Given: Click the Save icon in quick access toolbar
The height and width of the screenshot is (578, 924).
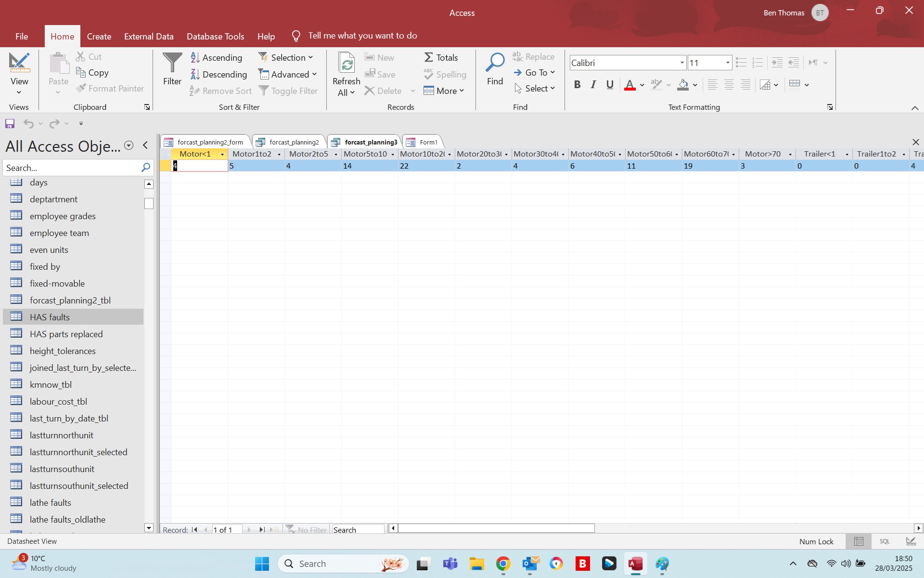Looking at the screenshot, I should (x=10, y=124).
